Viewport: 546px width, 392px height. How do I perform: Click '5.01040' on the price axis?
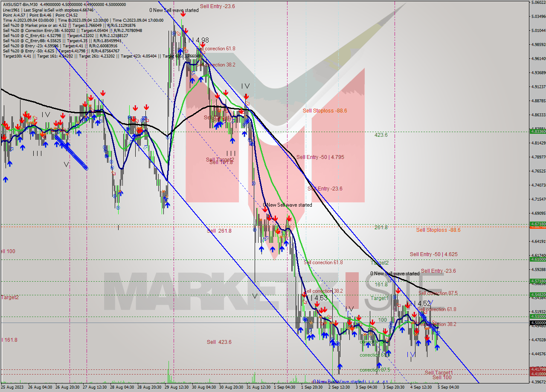click(x=538, y=31)
